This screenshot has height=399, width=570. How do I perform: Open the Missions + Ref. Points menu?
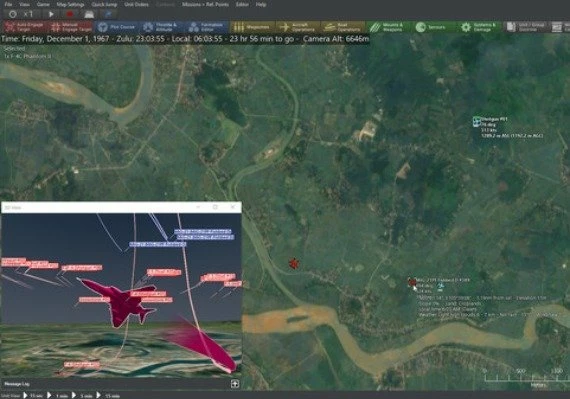coord(205,5)
